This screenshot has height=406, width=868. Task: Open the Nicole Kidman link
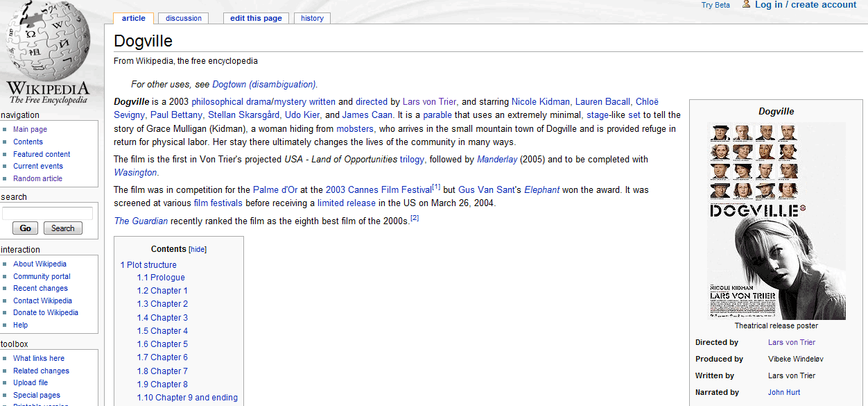pyautogui.click(x=541, y=101)
